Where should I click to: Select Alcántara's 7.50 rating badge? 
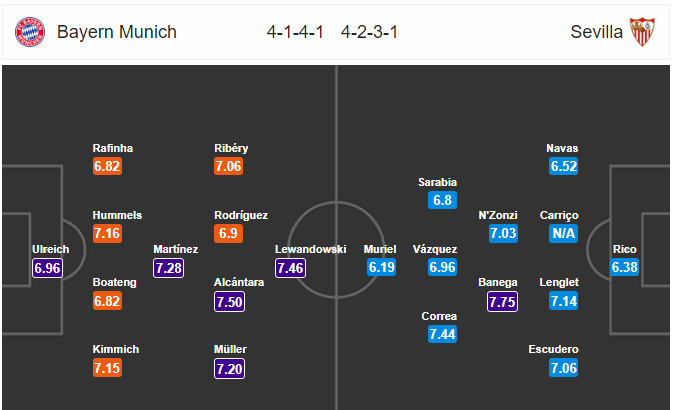coord(230,301)
